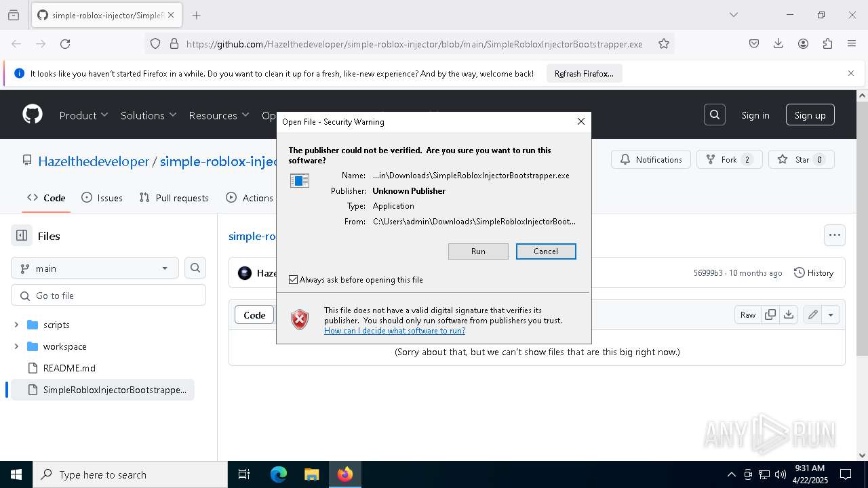Open File Explorer from taskbar
This screenshot has height=488, width=868.
(x=311, y=474)
